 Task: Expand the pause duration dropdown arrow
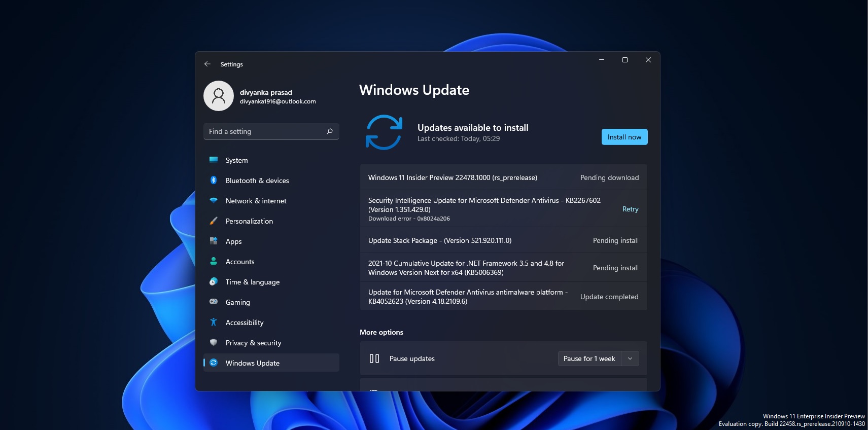[x=630, y=359]
